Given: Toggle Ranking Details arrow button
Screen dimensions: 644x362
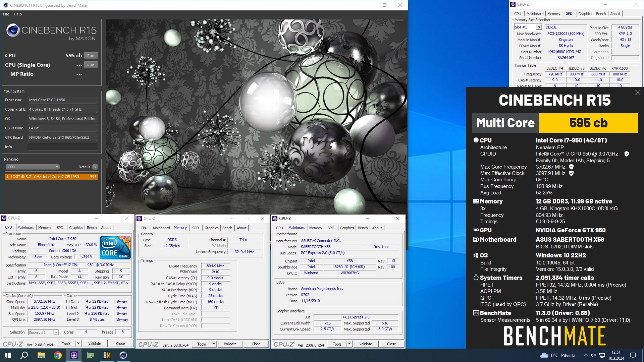Looking at the screenshot, I should point(95,167).
